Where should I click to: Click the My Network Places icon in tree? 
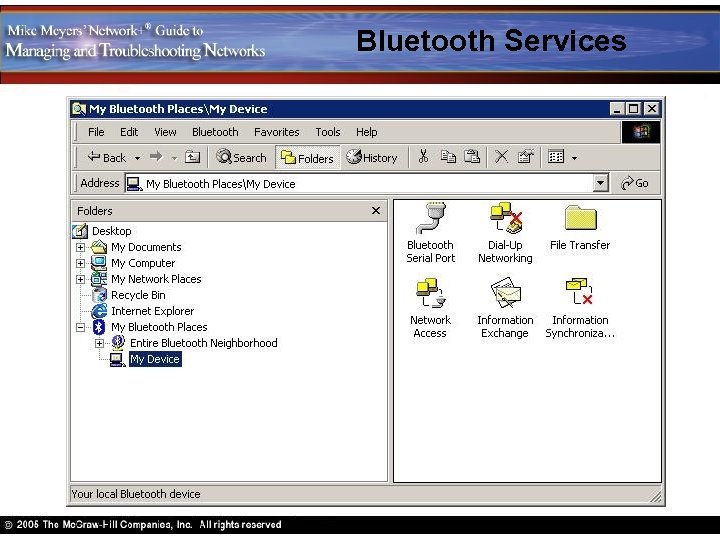[x=99, y=279]
